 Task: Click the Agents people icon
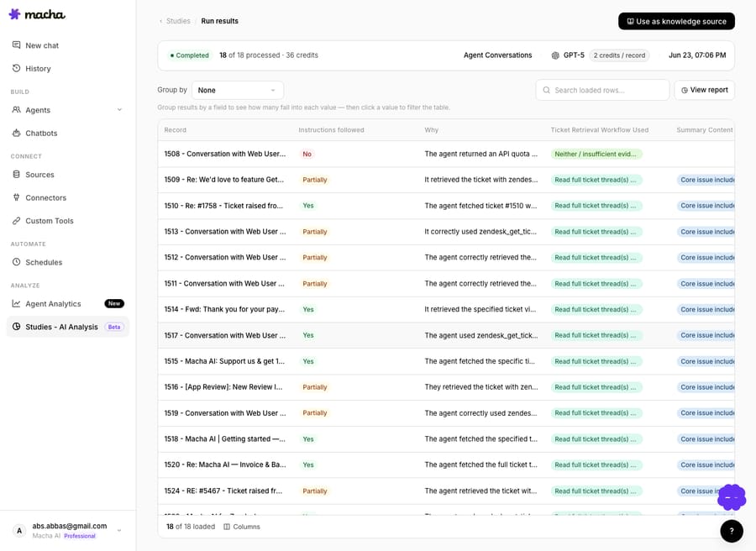pos(17,109)
